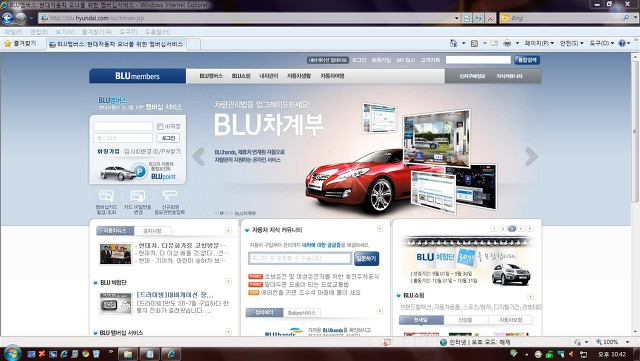This screenshot has height=361, width=640.
Task: Click the Favorites star icon
Action: [7, 44]
